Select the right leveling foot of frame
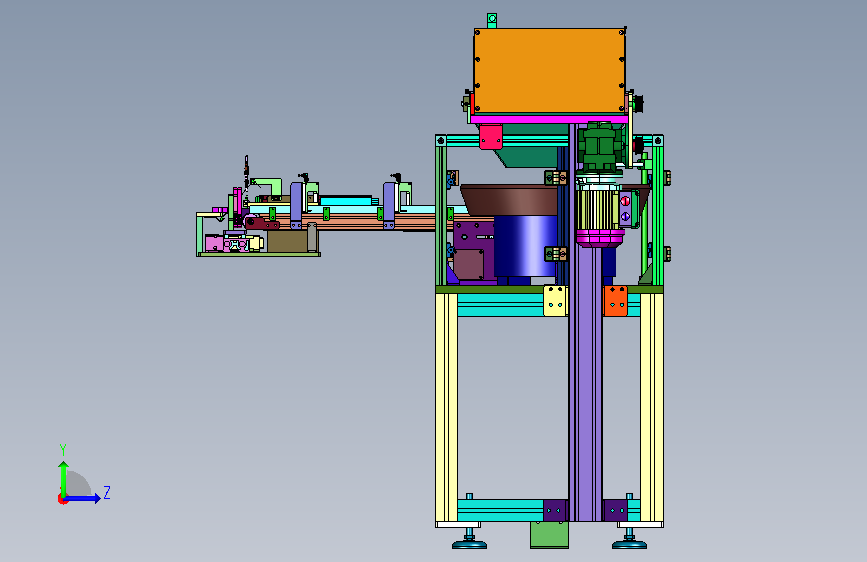Image resolution: width=867 pixels, height=562 pixels. pyautogui.click(x=629, y=539)
